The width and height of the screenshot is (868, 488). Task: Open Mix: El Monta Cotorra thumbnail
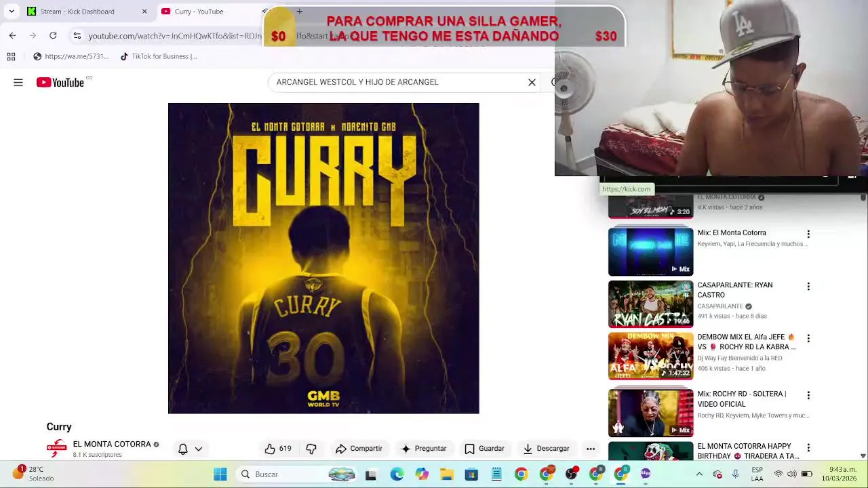(650, 251)
